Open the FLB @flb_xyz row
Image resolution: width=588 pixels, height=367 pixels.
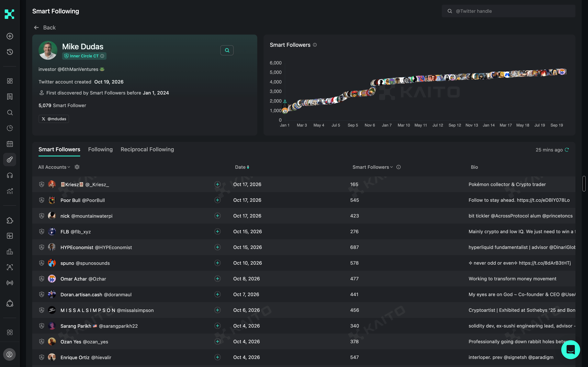(304, 232)
